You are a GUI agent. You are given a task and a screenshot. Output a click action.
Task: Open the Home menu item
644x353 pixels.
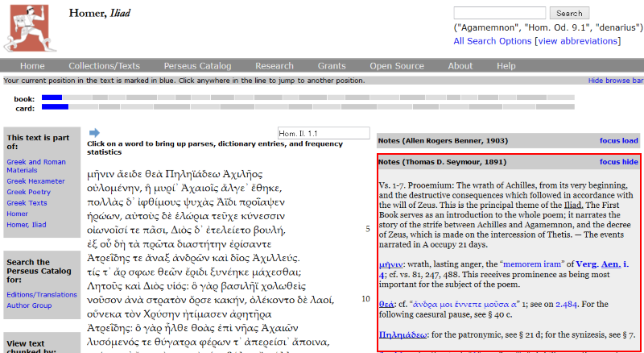pos(32,66)
